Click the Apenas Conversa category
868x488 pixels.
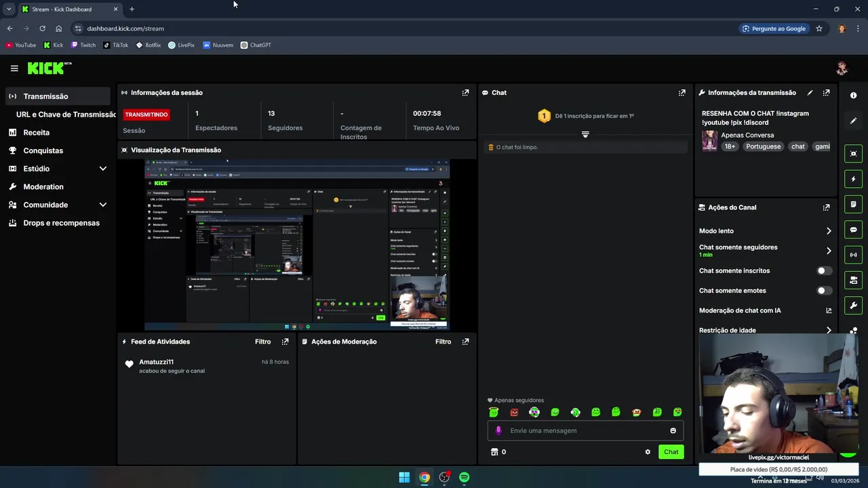[x=747, y=135]
